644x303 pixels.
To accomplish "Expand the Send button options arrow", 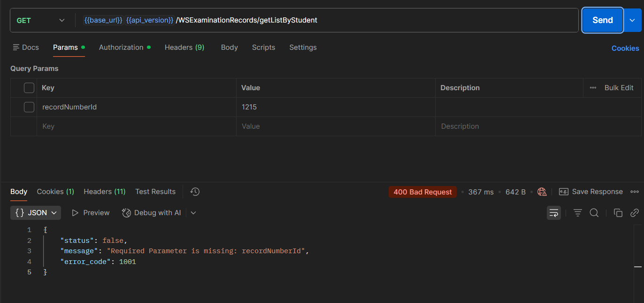I will click(632, 20).
